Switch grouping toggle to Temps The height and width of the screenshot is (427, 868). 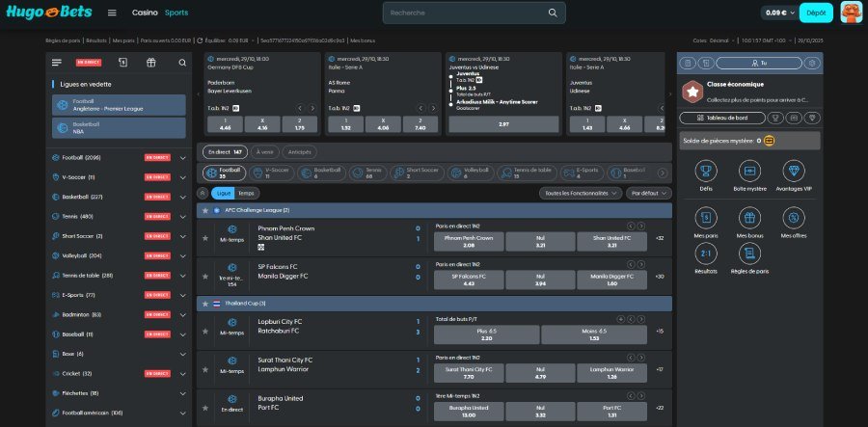point(246,193)
